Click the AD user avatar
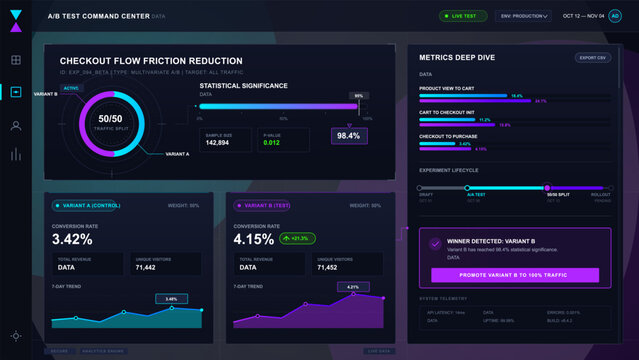The width and height of the screenshot is (639, 360). click(x=615, y=16)
